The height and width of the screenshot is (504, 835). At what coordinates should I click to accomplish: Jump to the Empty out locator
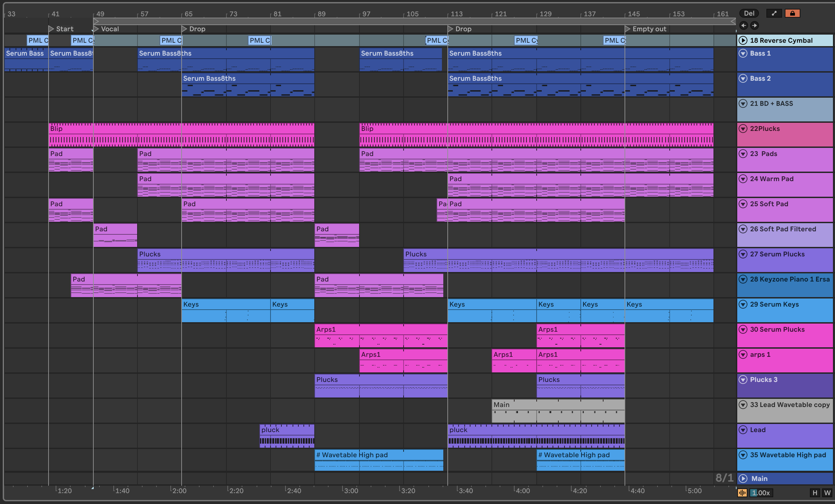tap(628, 29)
